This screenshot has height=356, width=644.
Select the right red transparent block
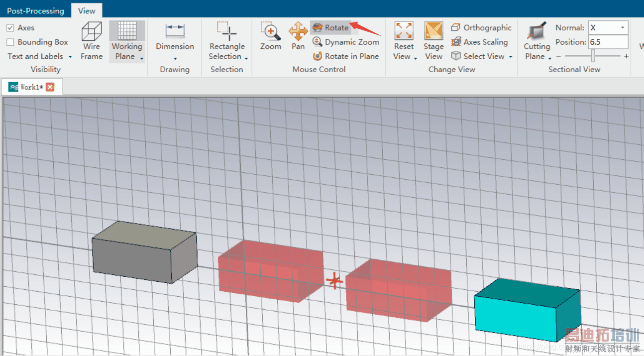pyautogui.click(x=399, y=291)
